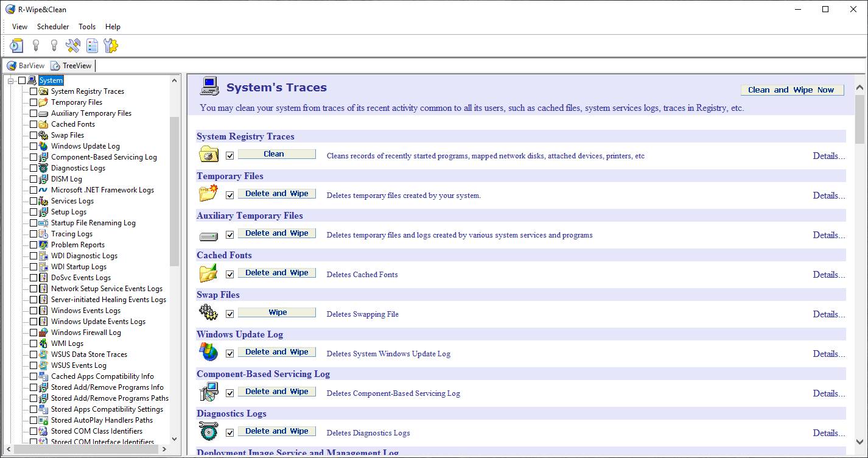Uncheck Temporary Files checkbox in right panel

point(229,196)
